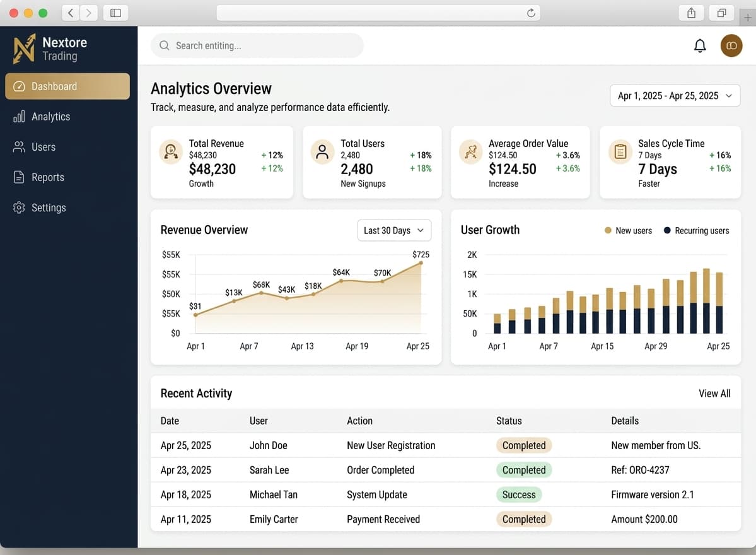Click the Dashboard gauge icon
This screenshot has height=555, width=756.
[x=19, y=86]
